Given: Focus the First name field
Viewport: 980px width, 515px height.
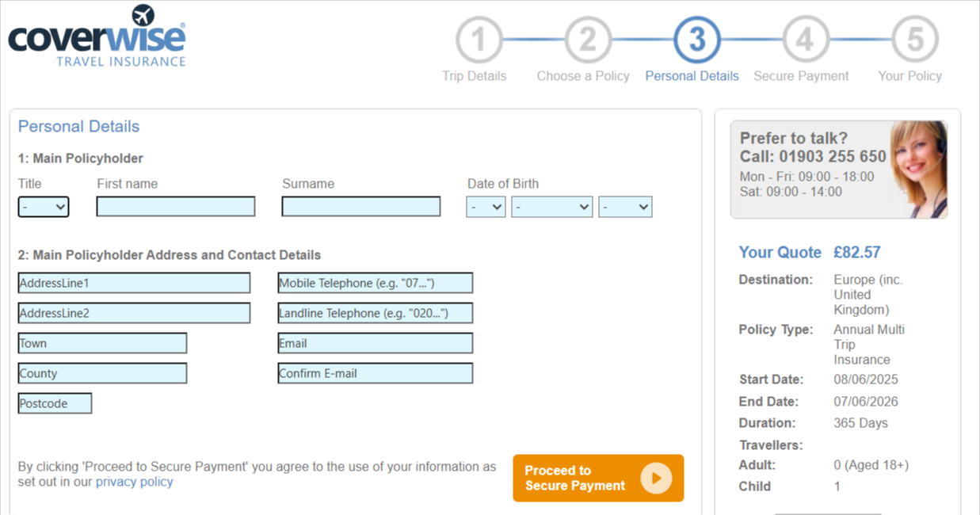Looking at the screenshot, I should click(176, 207).
